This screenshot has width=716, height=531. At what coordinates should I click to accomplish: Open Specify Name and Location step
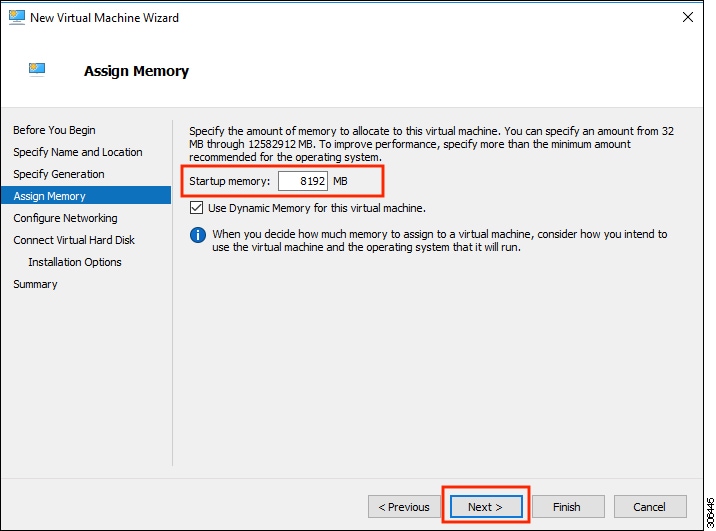coord(77,152)
